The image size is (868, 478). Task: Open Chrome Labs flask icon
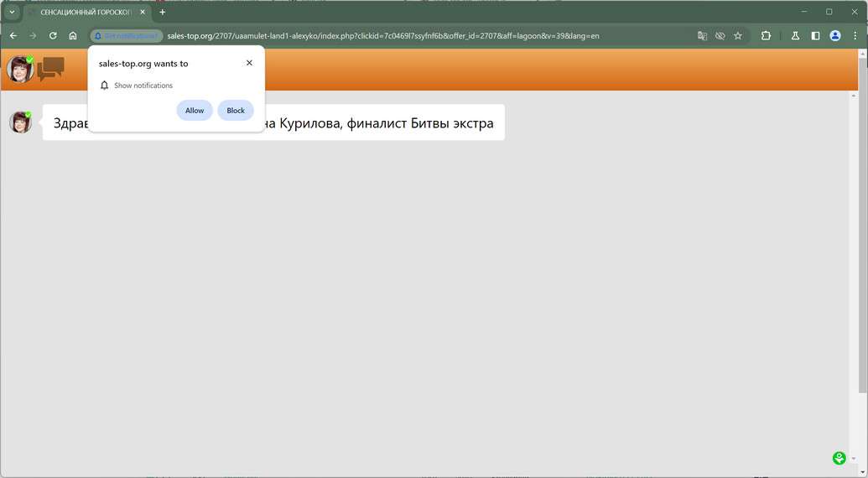point(795,35)
